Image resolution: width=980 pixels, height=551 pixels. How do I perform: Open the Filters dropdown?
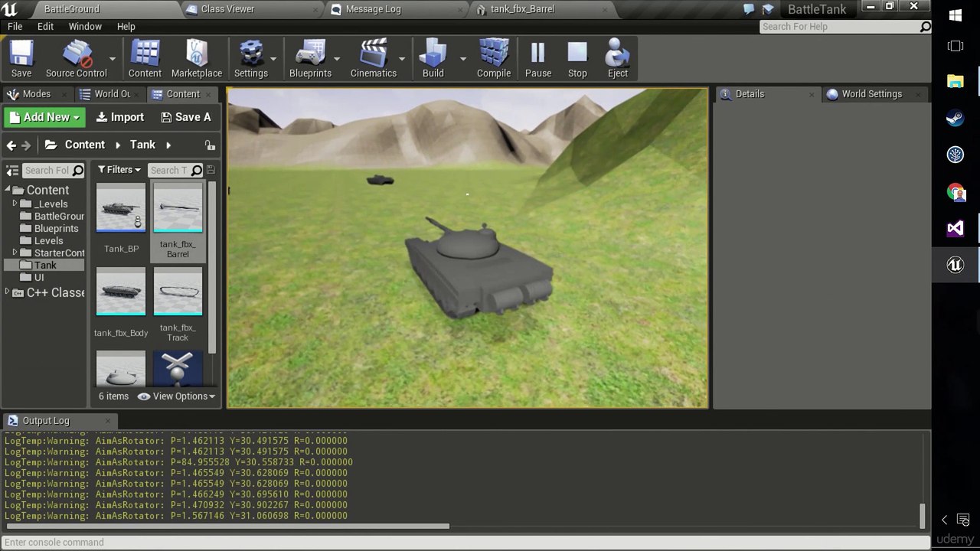pos(119,170)
